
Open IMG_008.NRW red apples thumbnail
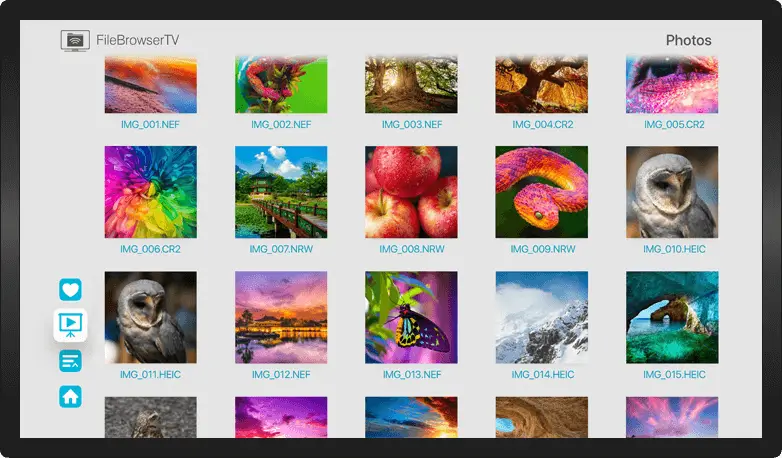point(411,192)
